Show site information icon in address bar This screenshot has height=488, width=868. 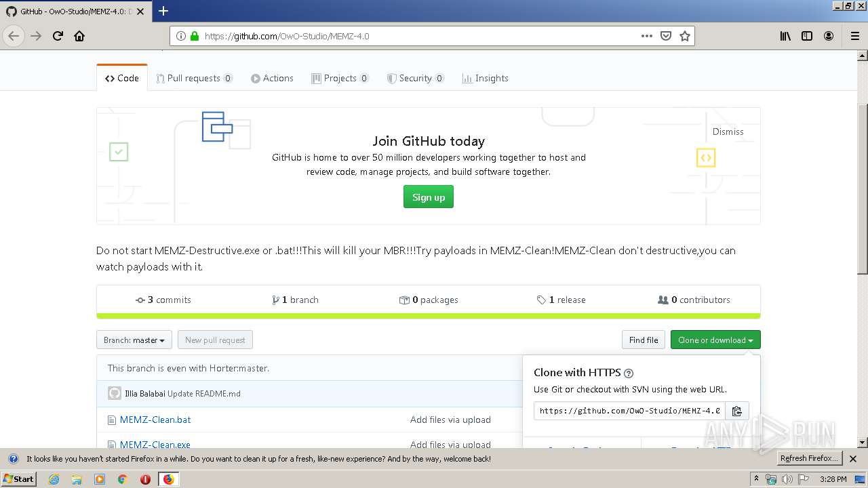coord(181,36)
